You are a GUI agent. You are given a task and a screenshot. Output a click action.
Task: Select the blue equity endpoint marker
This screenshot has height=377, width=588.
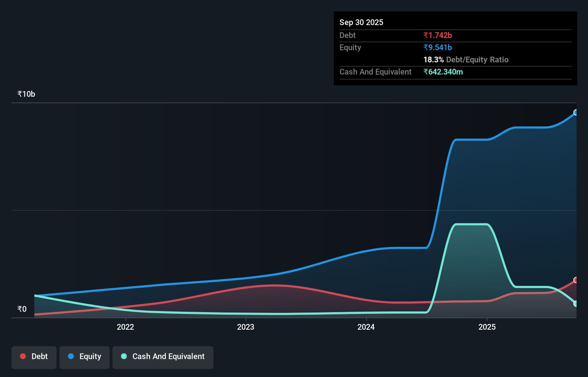coord(576,113)
